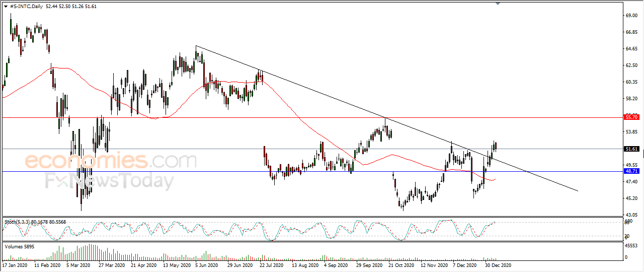Click the 5 Mar 2020 date label
This screenshot has height=272, width=644.
pos(78,265)
